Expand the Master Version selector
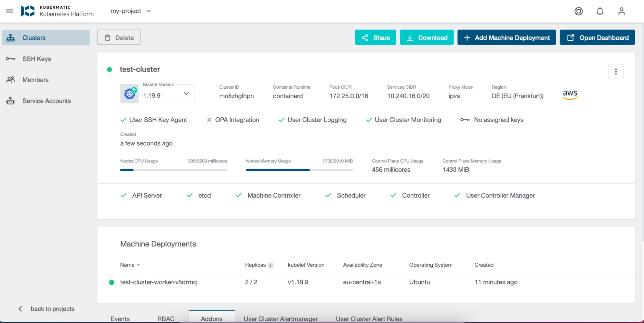 pyautogui.click(x=186, y=94)
